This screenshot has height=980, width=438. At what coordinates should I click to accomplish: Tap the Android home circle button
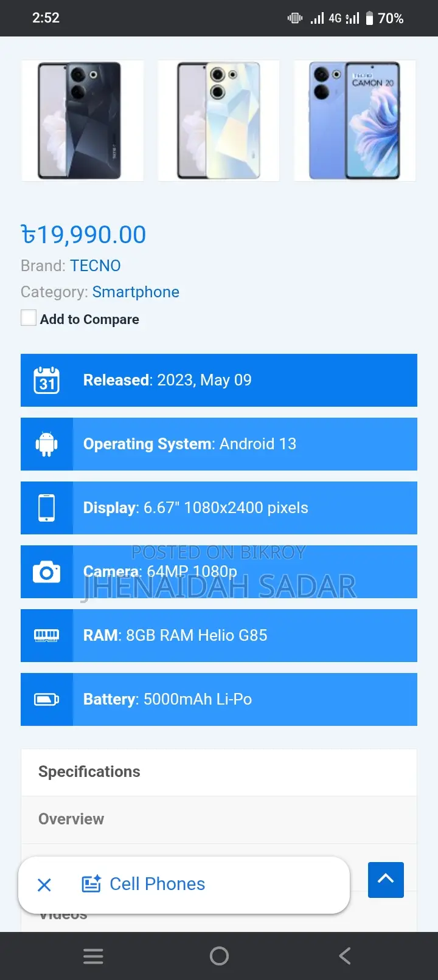(x=219, y=956)
